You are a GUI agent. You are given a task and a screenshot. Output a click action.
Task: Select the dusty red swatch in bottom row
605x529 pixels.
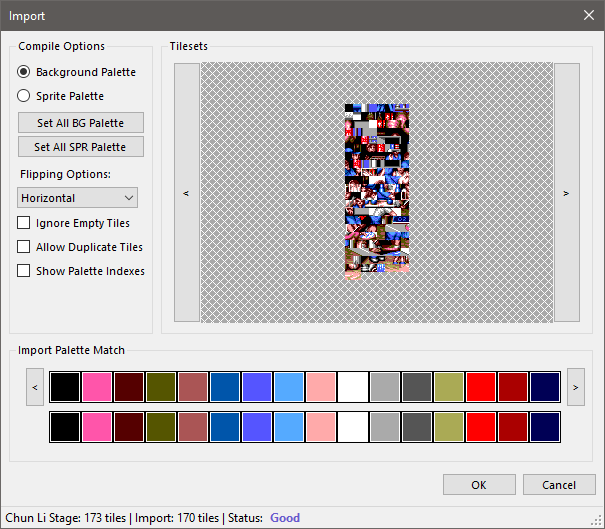[x=193, y=427]
